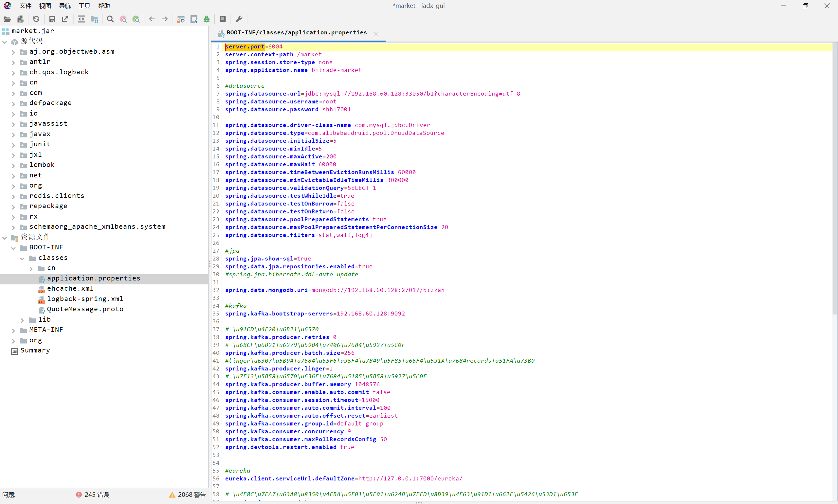The height and width of the screenshot is (504, 838).
Task: Click the spring.data.mongodb.uri line
Action: 335,290
